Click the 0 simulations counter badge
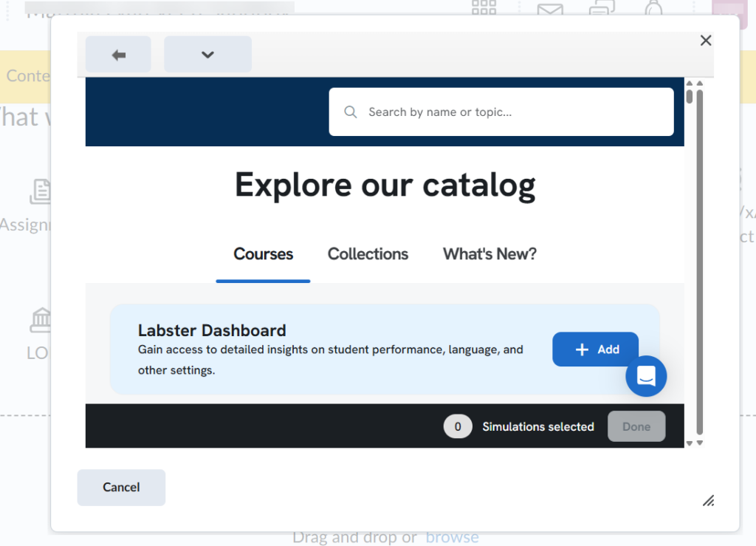Viewport: 756px width, 546px height. [458, 426]
